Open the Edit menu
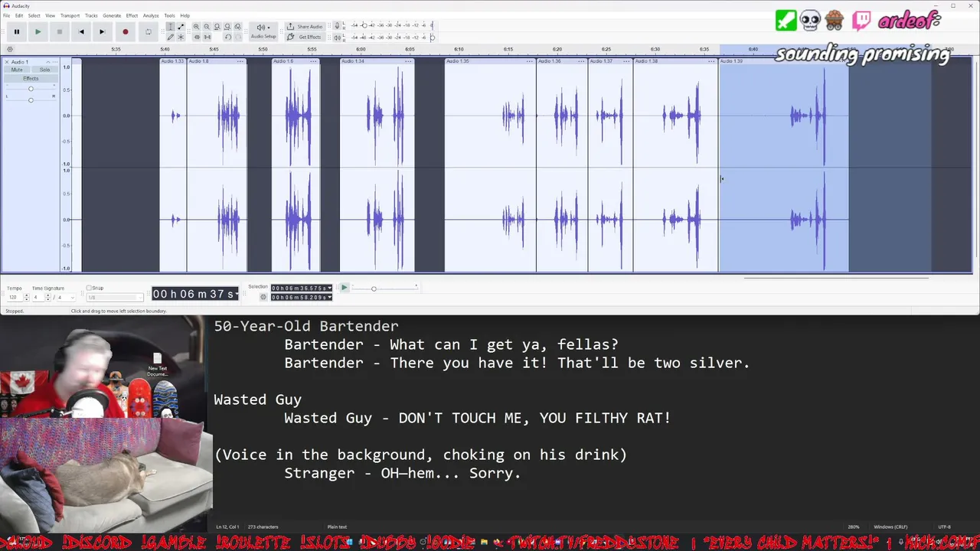Screen dimensions: 980x551 pyautogui.click(x=19, y=15)
